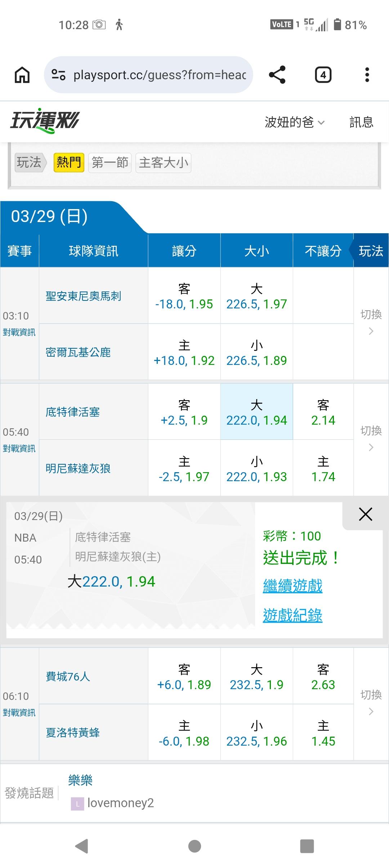The width and height of the screenshot is (389, 868).
Task: Pick 客 +6.0, 1.89 for 費城76人
Action: click(x=184, y=676)
